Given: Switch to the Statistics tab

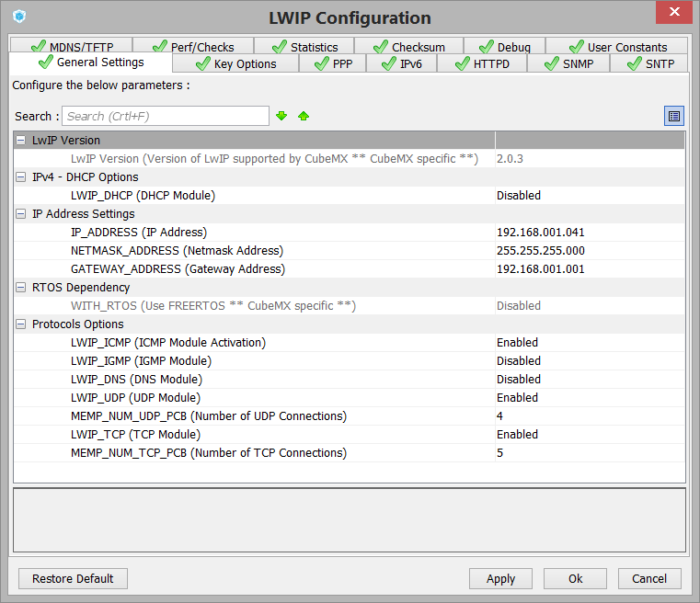Looking at the screenshot, I should (304, 46).
